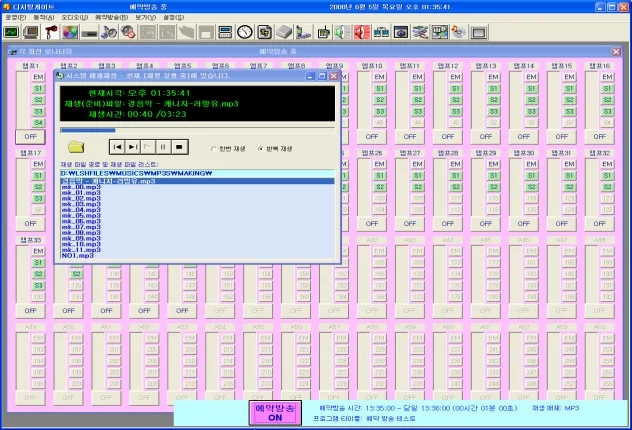Open the 예약방송(B) menu
The image size is (632, 430).
(x=111, y=17)
